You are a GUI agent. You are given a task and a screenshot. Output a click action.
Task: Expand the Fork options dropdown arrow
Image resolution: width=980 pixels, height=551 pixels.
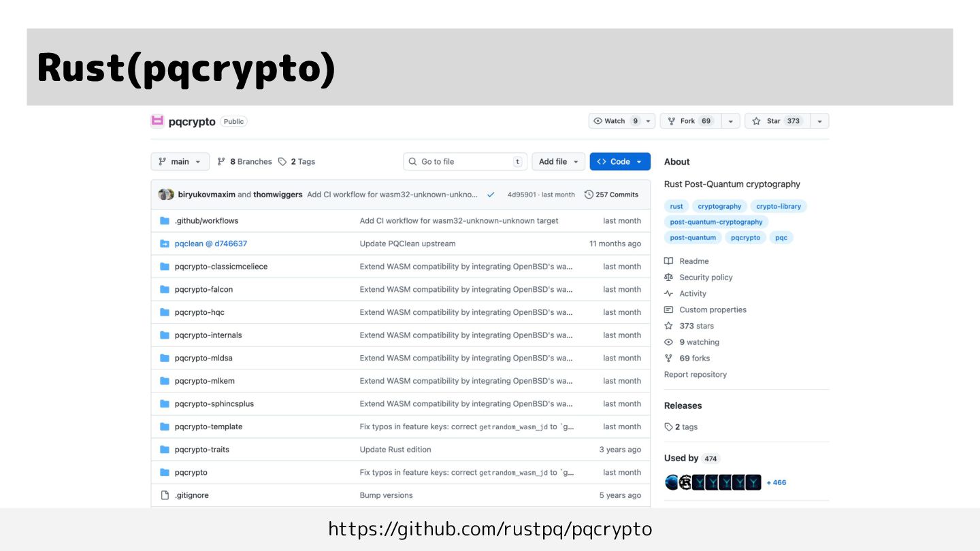(730, 121)
